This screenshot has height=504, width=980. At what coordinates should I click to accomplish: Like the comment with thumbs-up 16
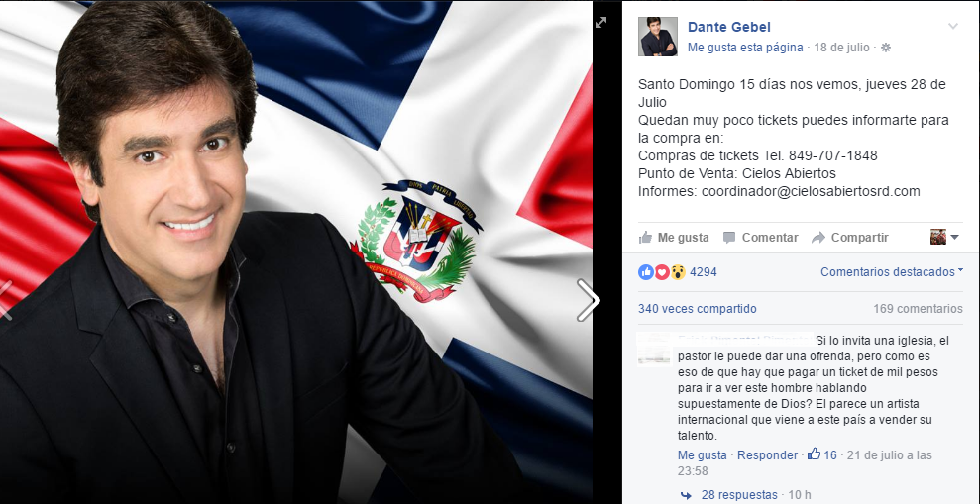pyautogui.click(x=814, y=454)
